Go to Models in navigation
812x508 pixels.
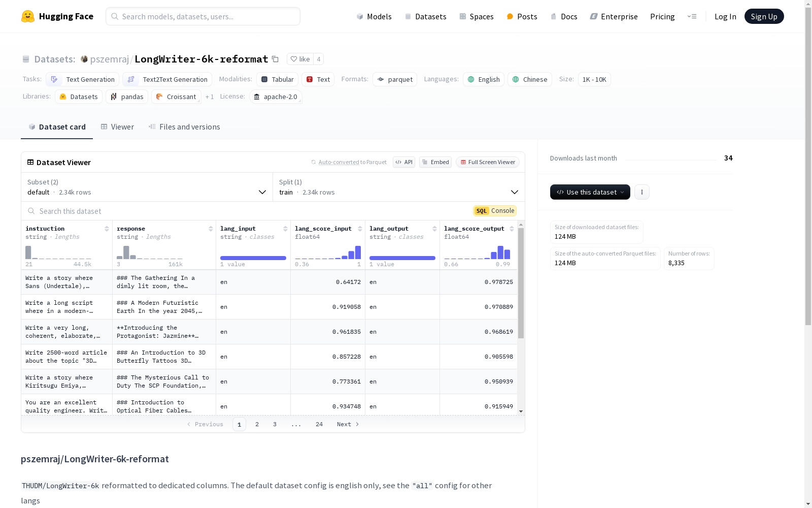click(x=374, y=16)
